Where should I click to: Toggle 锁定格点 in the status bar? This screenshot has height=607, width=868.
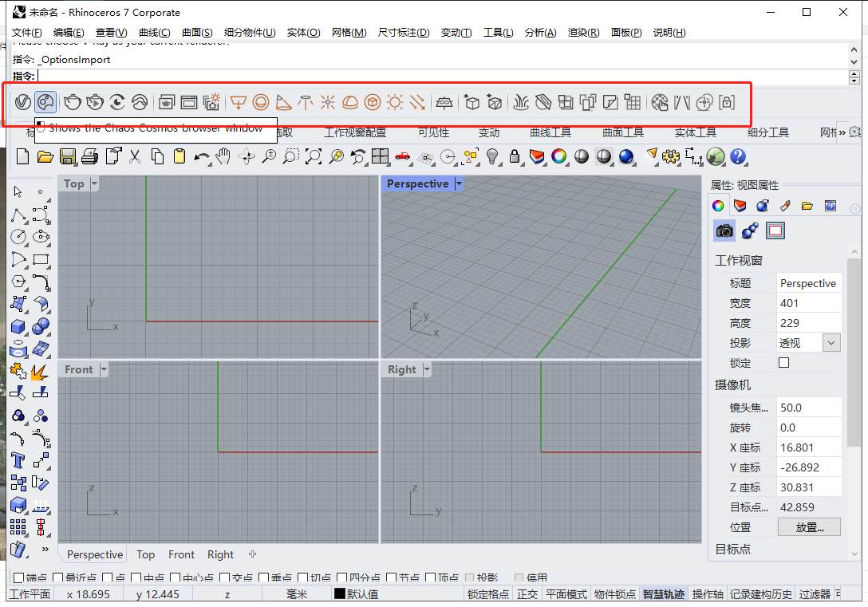coord(488,594)
